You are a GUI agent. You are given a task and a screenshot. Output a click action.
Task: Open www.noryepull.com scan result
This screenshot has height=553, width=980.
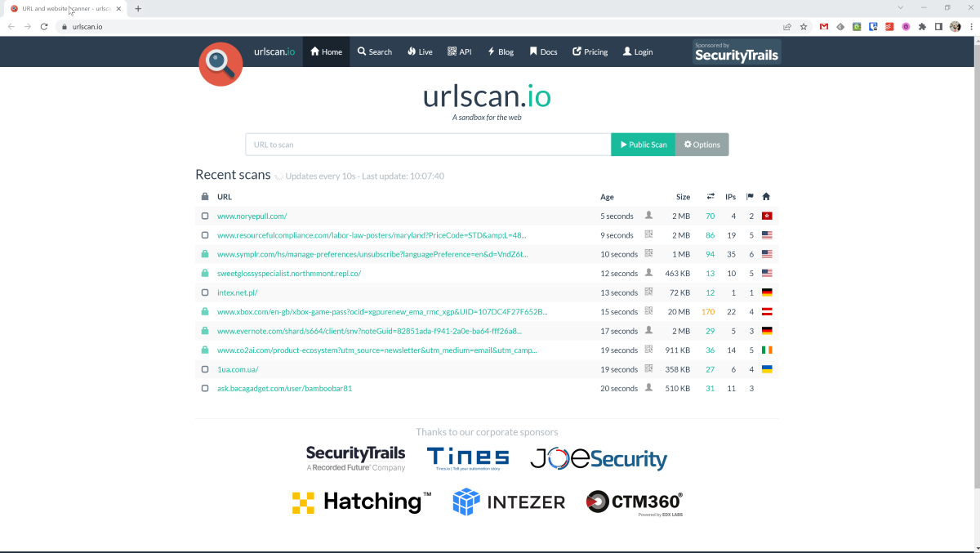click(252, 216)
